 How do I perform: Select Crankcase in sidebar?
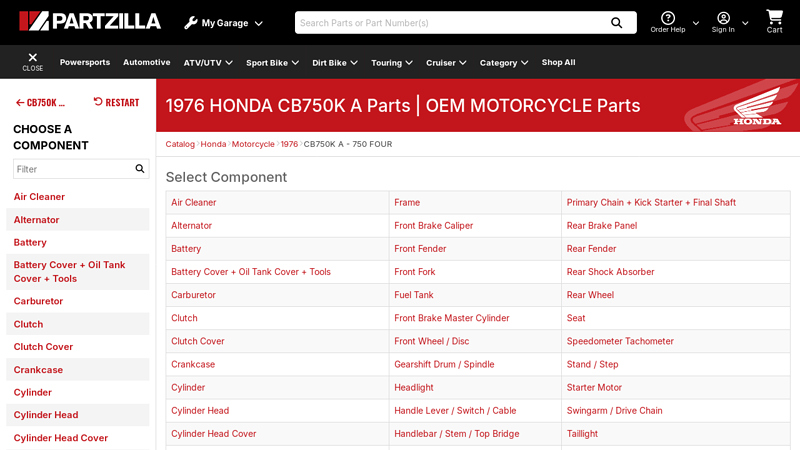tap(38, 370)
